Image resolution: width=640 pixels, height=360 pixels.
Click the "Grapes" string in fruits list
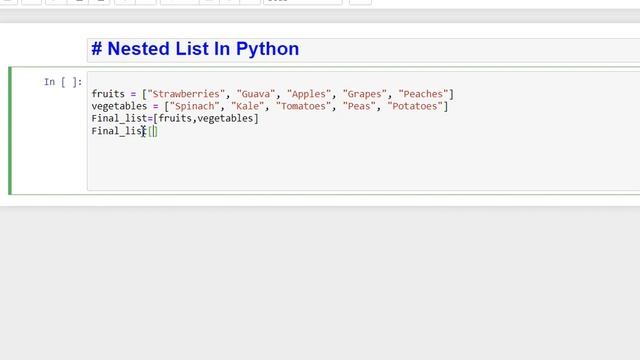pos(364,94)
